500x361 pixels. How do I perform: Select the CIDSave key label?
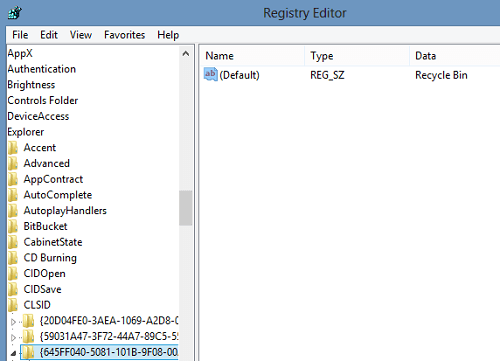[x=42, y=289]
